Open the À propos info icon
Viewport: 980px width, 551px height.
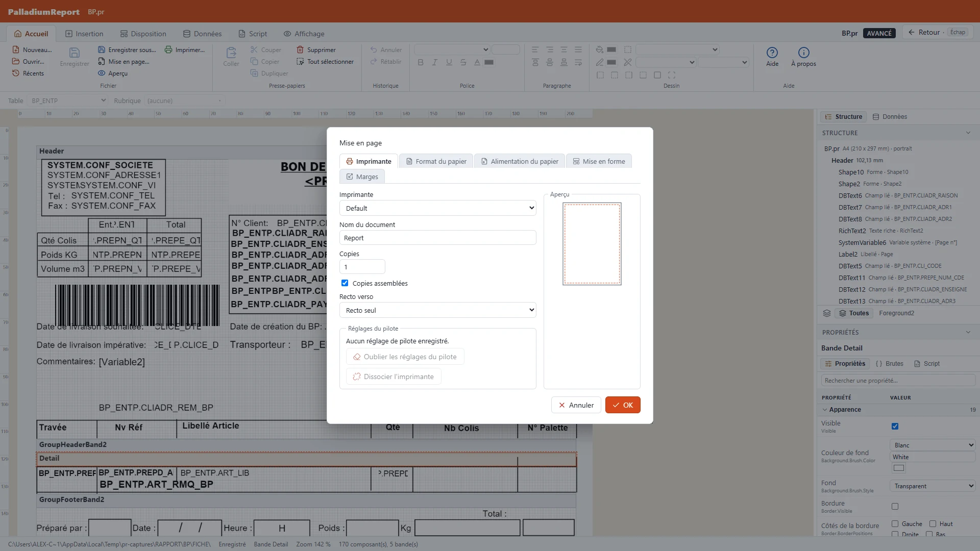point(803,53)
